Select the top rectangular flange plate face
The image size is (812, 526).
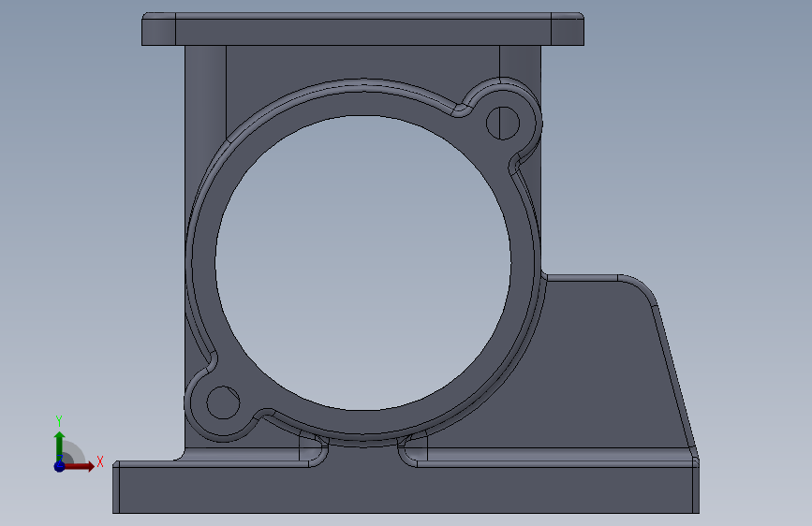tap(362, 32)
